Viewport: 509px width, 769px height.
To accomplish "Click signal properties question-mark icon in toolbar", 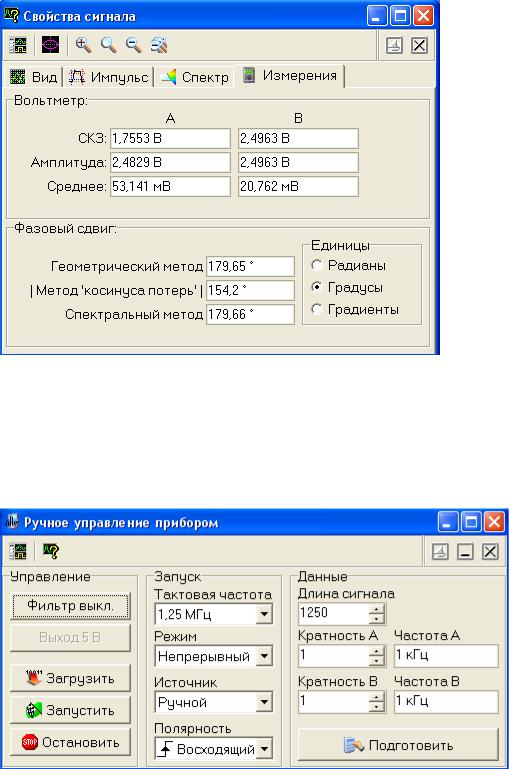I will point(50,552).
